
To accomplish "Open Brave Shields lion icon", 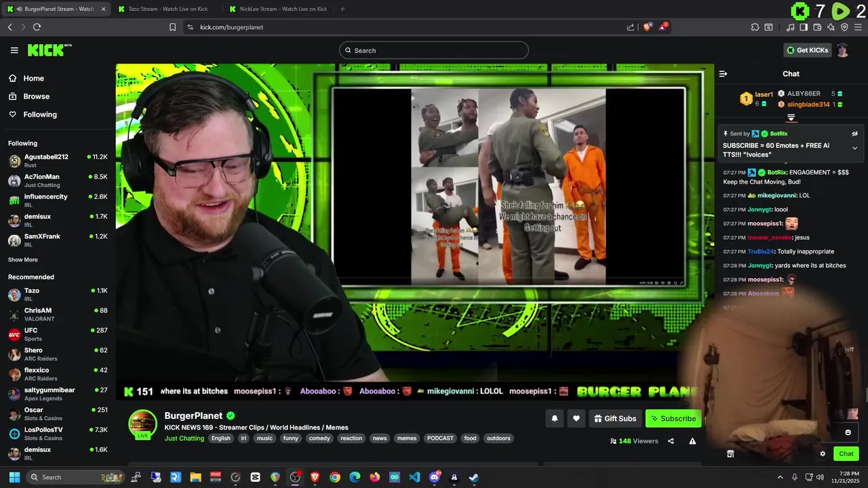I will [x=648, y=27].
